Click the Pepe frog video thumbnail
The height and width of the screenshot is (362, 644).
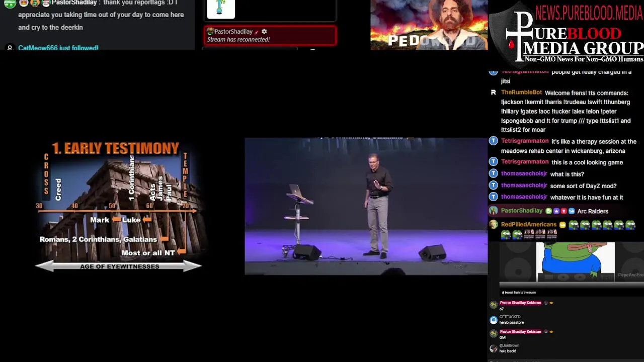(x=575, y=262)
